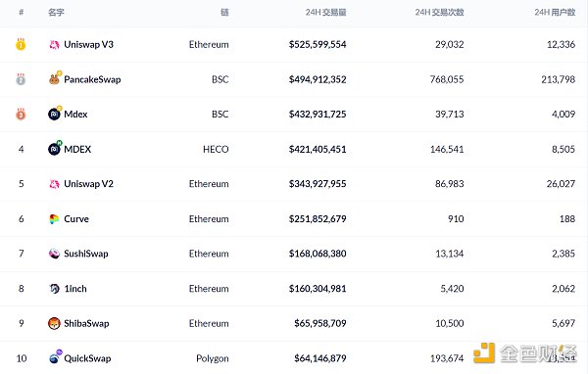
Task: Select the $494,912,352 volume cell
Action: click(x=318, y=79)
